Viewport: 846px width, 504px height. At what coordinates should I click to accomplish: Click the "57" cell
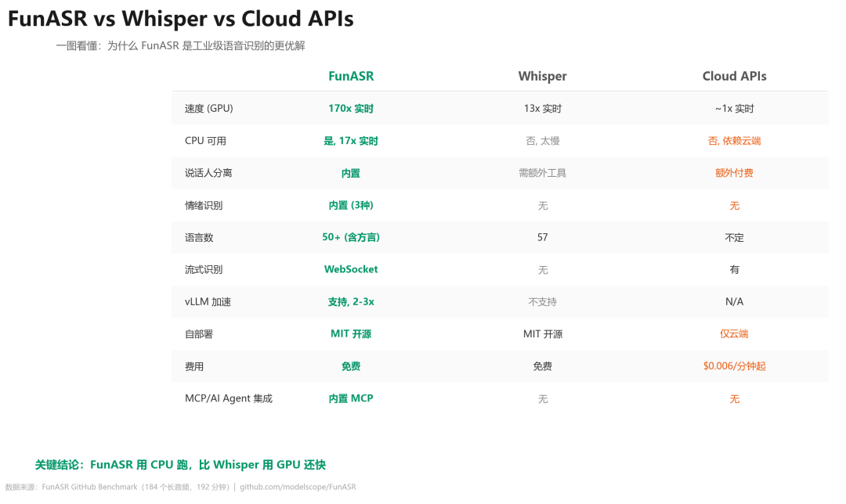[x=542, y=237]
